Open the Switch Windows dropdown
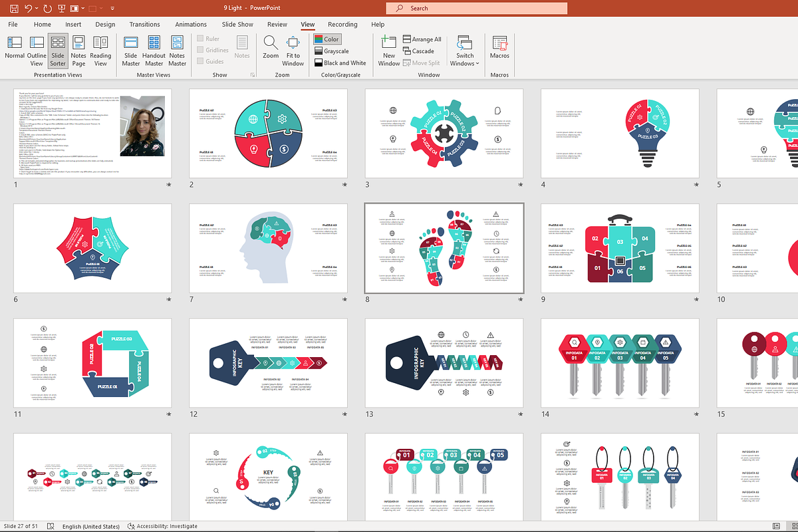The image size is (798, 532). (x=465, y=51)
